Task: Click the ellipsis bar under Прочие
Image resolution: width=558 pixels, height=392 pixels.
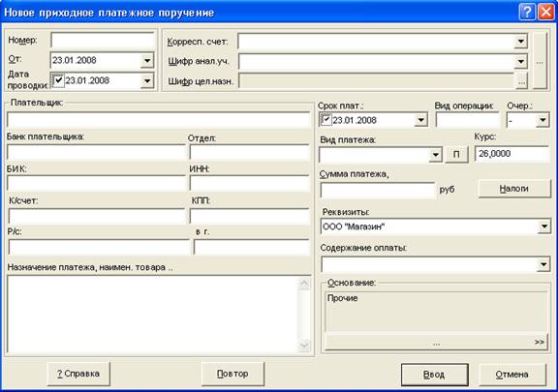Action: click(x=436, y=343)
